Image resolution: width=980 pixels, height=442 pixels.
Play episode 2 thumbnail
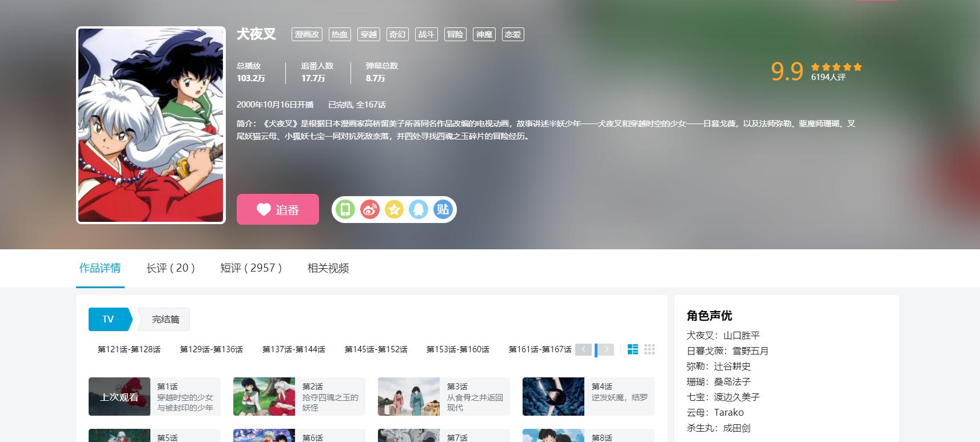tap(264, 396)
